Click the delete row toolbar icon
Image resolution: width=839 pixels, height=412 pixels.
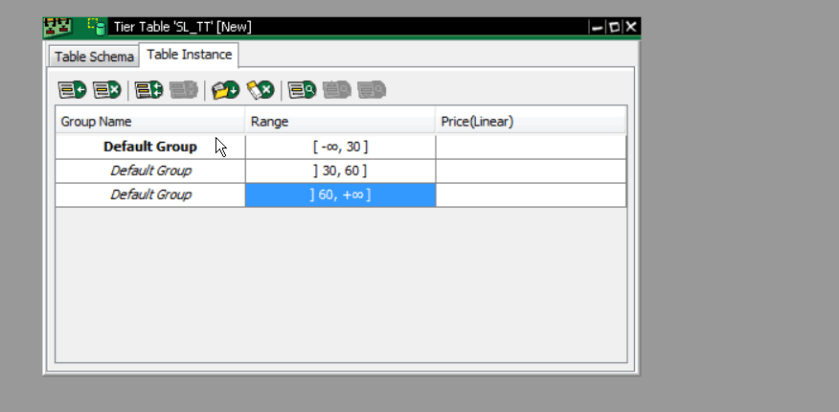tap(107, 90)
